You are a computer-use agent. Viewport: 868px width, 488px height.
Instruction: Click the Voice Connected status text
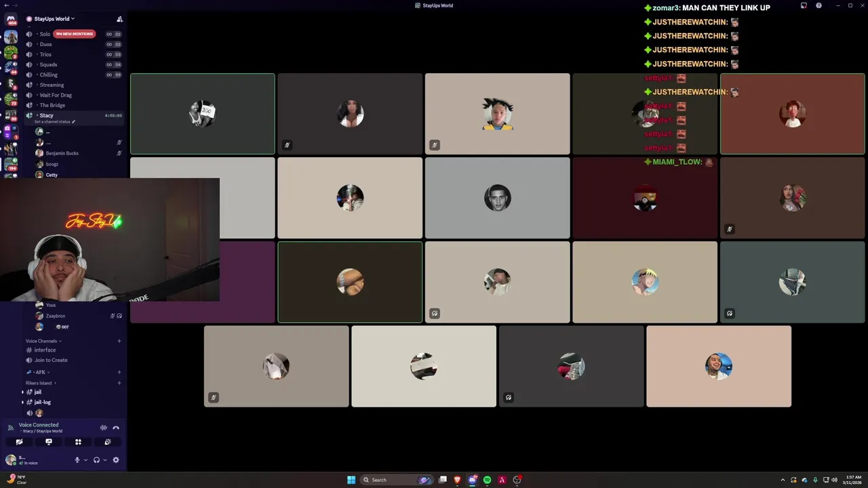point(39,425)
